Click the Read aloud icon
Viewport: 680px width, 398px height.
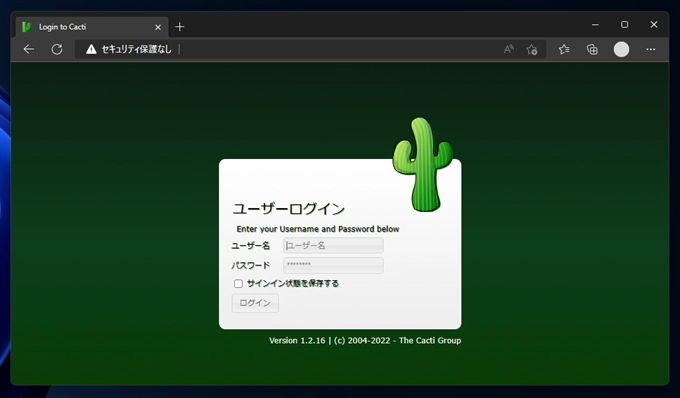[508, 49]
